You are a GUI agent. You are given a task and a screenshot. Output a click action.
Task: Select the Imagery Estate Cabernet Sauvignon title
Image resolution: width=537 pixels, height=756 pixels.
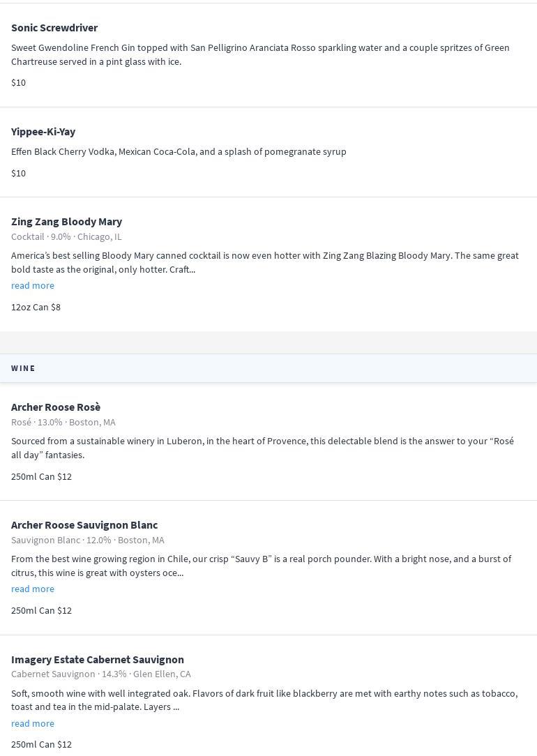98,659
